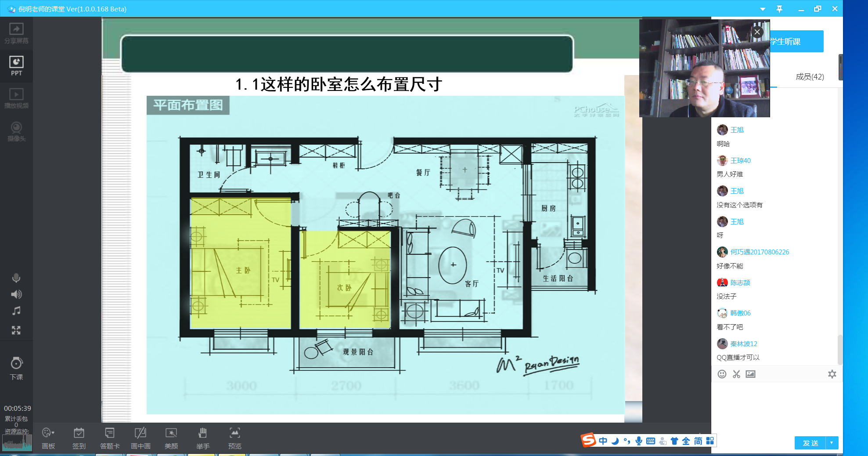
Task: Toggle the microphone in left sidebar
Action: click(x=16, y=278)
